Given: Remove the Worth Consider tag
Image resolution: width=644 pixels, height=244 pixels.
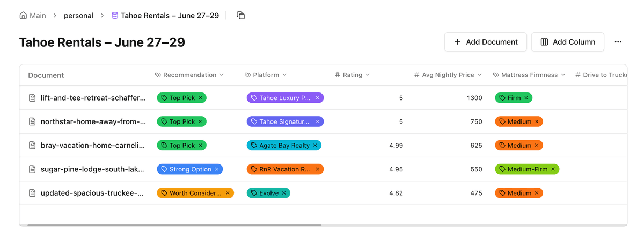Looking at the screenshot, I should (228, 193).
